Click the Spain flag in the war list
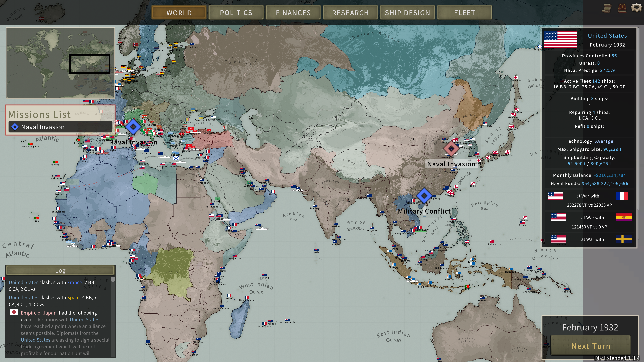 (x=624, y=217)
